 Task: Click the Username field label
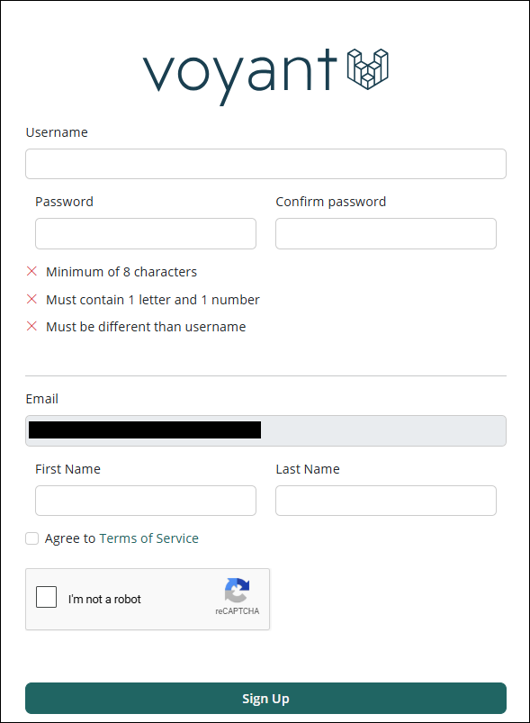point(57,132)
